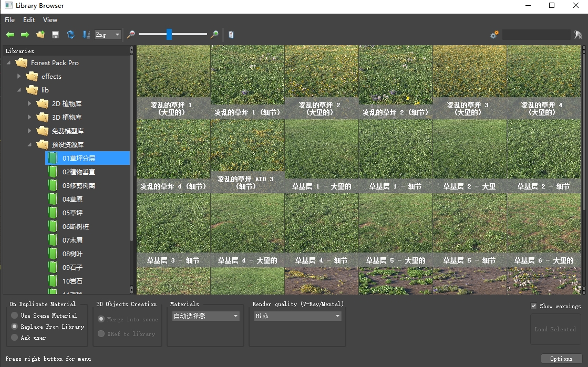Open the View menu
Image resolution: width=588 pixels, height=367 pixels.
click(50, 20)
